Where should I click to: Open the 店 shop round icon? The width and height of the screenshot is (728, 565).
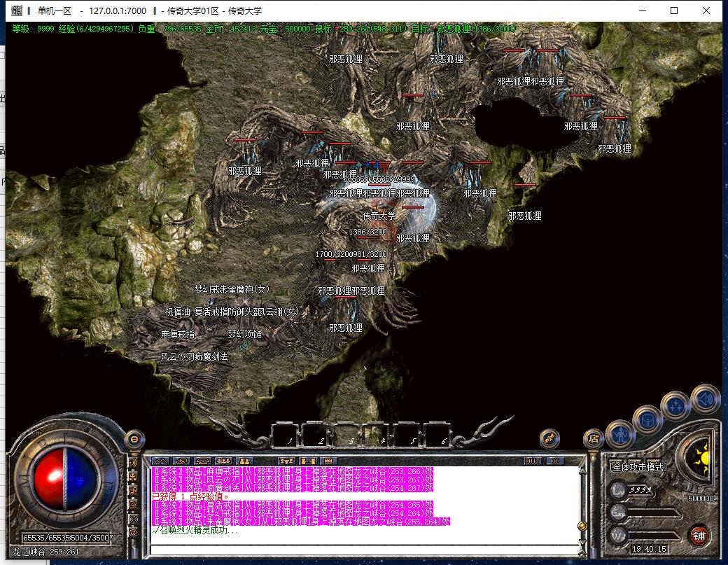coord(593,438)
